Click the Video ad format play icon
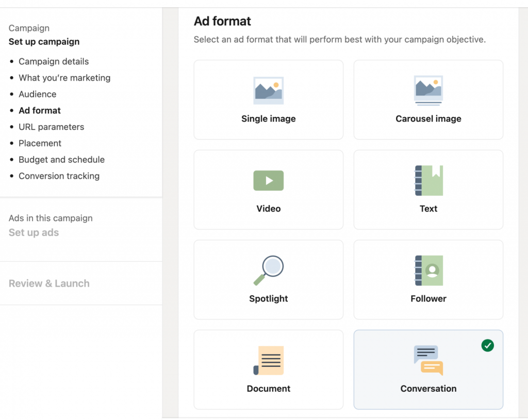This screenshot has height=420, width=528. (268, 180)
